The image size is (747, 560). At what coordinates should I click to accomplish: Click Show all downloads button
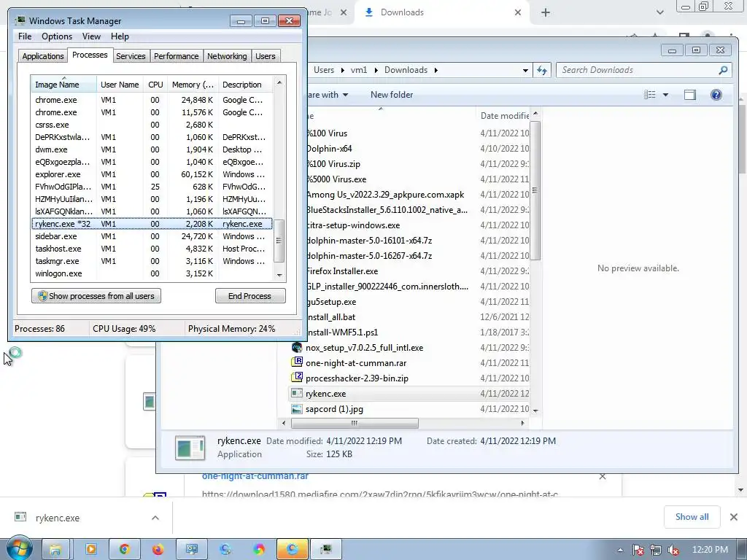click(x=692, y=517)
